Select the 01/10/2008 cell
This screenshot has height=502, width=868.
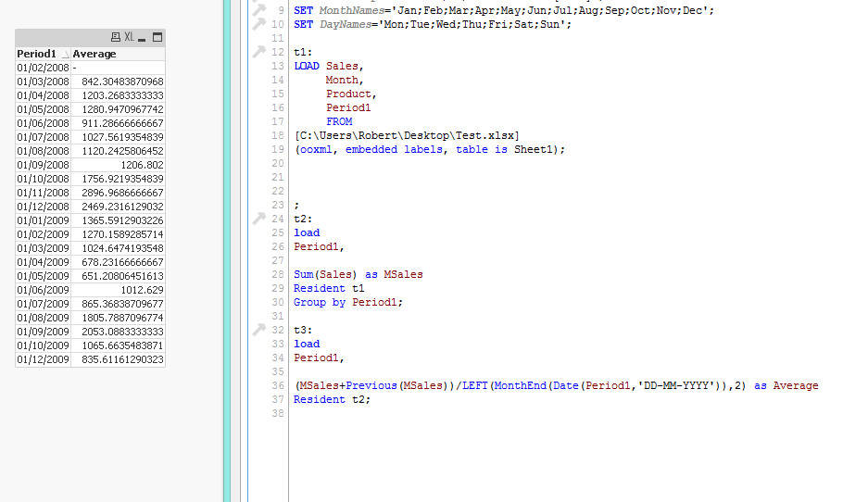pos(44,179)
